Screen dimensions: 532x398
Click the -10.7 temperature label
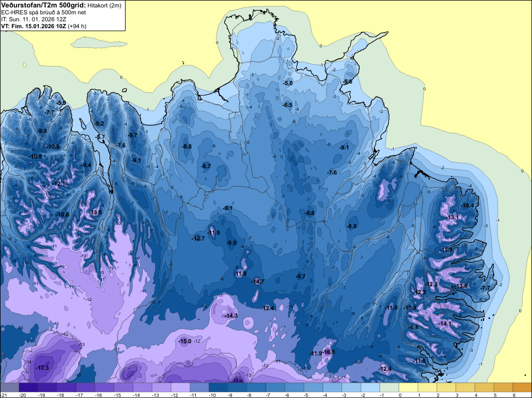pyautogui.click(x=198, y=238)
